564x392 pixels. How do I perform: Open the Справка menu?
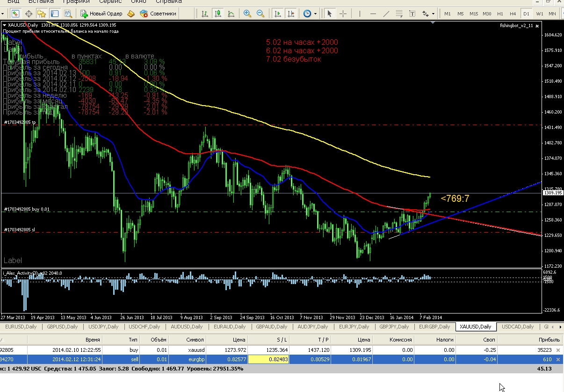point(169,2)
